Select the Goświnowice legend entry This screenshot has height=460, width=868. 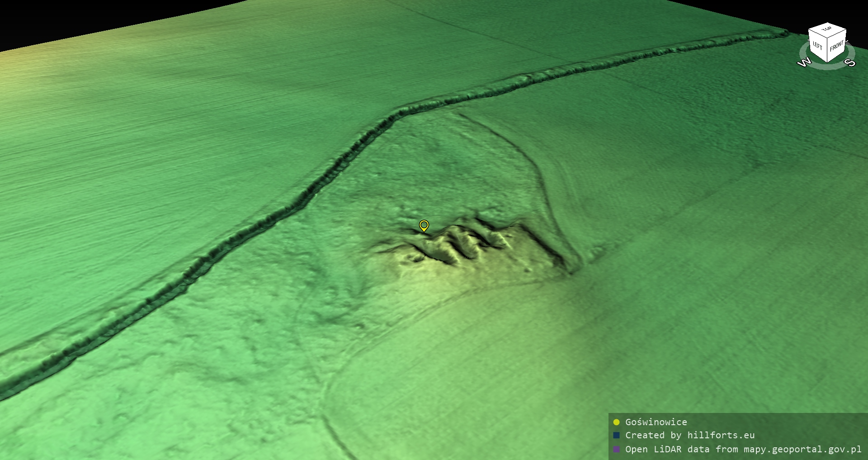coord(656,422)
